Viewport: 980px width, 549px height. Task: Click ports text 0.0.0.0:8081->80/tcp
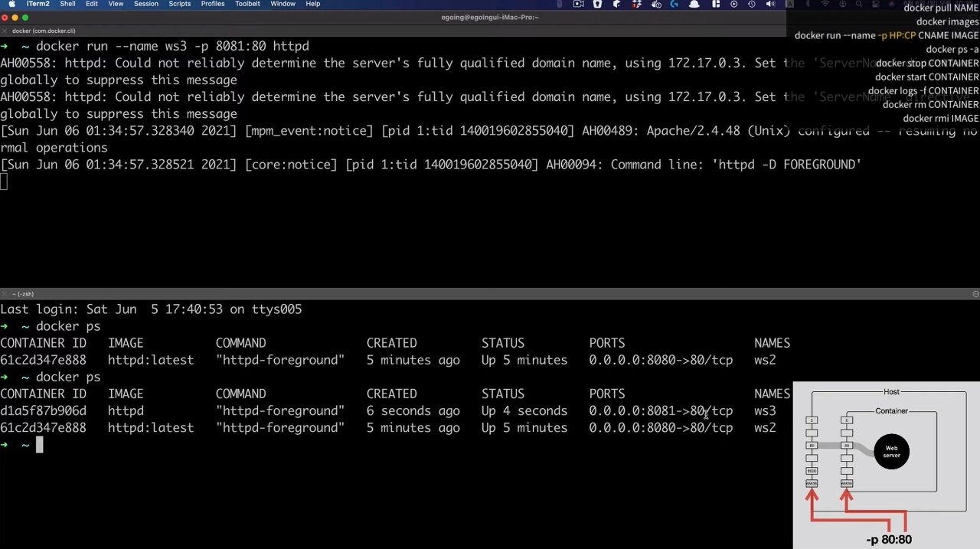[661, 410]
